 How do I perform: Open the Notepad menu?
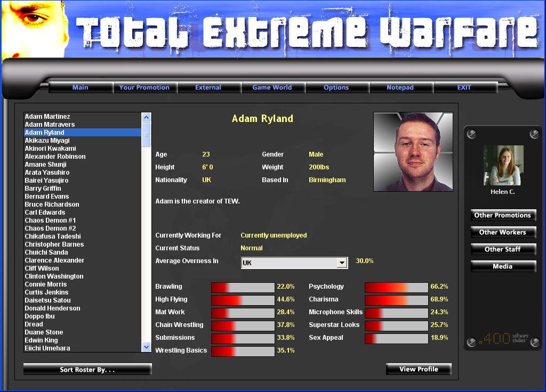tap(400, 87)
